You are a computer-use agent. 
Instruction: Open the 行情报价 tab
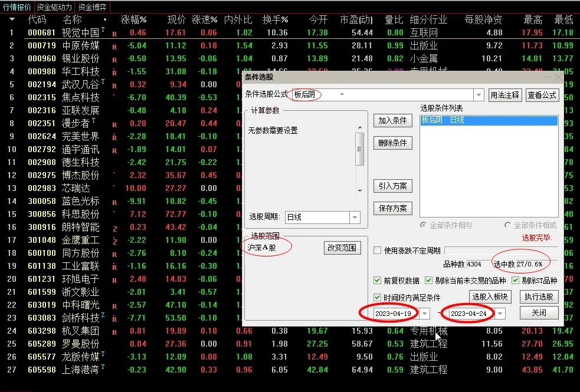pyautogui.click(x=17, y=7)
